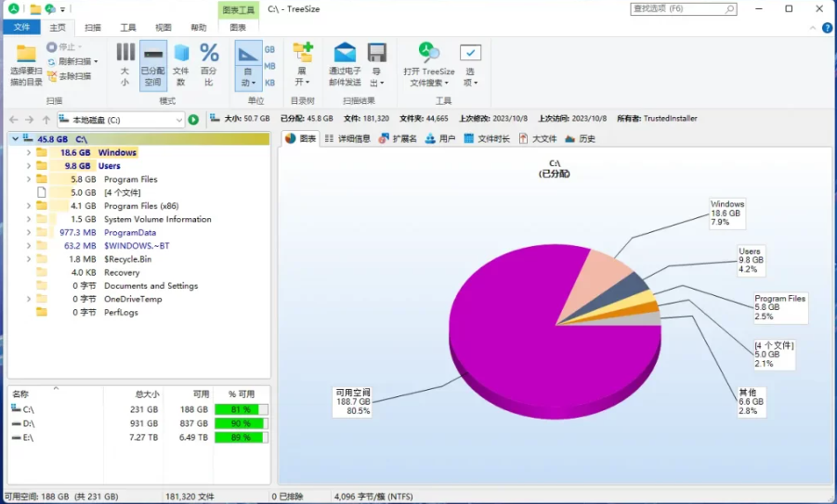The height and width of the screenshot is (504, 837).
Task: Select the D:\ drive row
Action: coord(138,423)
